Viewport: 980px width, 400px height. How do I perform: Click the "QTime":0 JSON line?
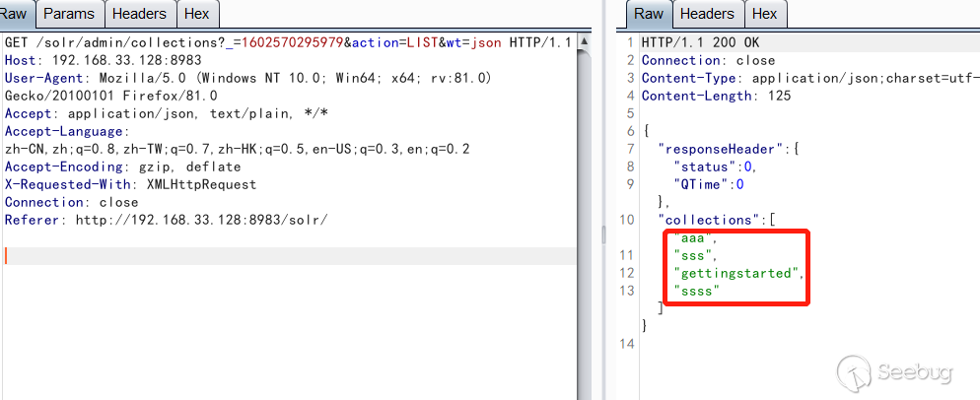pos(709,184)
